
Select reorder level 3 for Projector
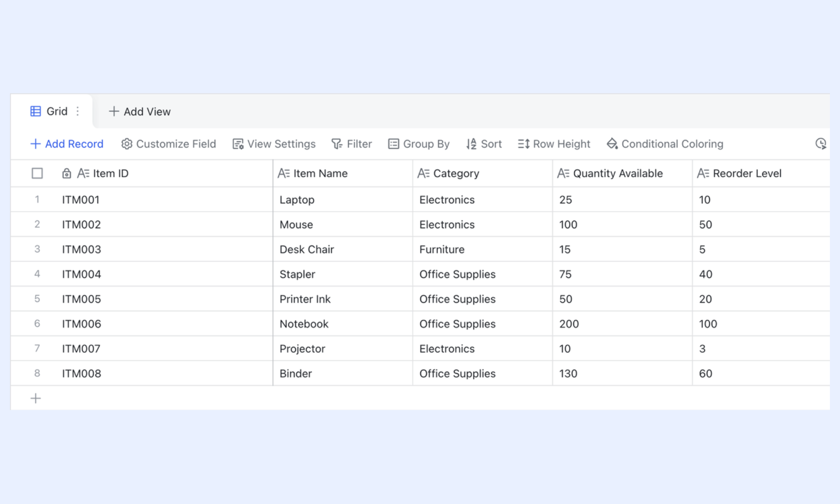(761, 348)
